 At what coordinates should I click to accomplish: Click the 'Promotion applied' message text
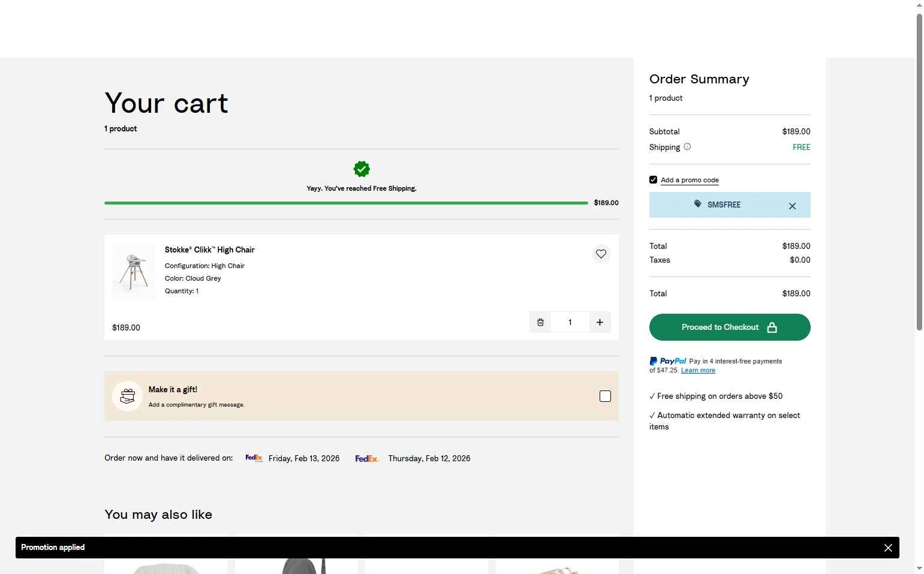53,547
